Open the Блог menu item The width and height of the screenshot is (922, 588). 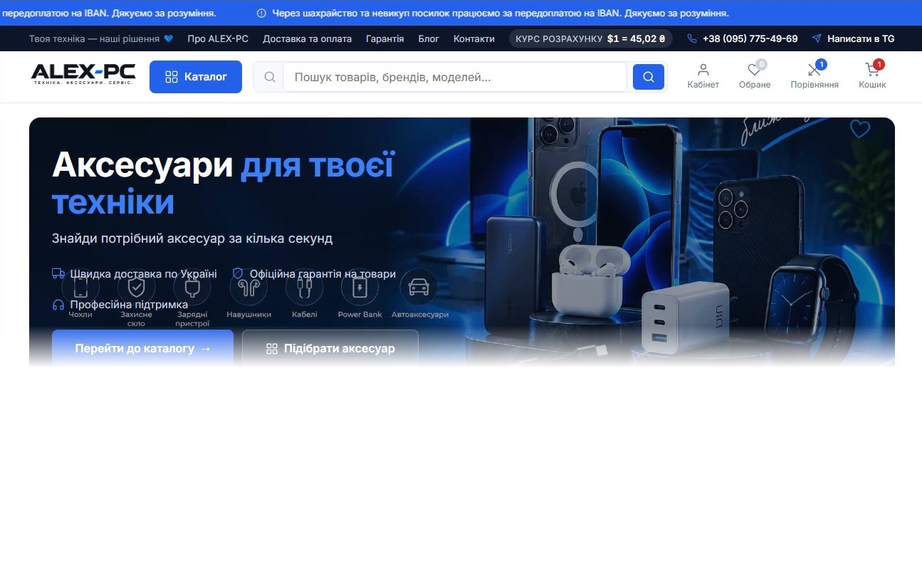429,38
